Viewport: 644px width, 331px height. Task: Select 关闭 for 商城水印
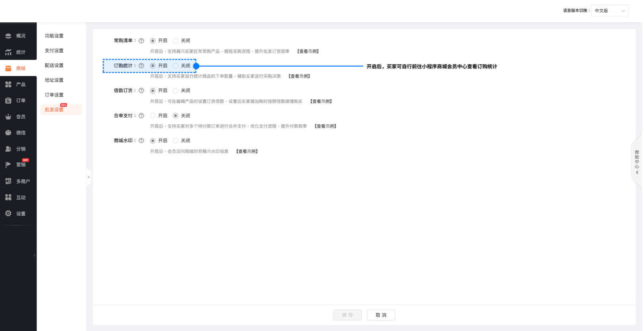tap(175, 141)
